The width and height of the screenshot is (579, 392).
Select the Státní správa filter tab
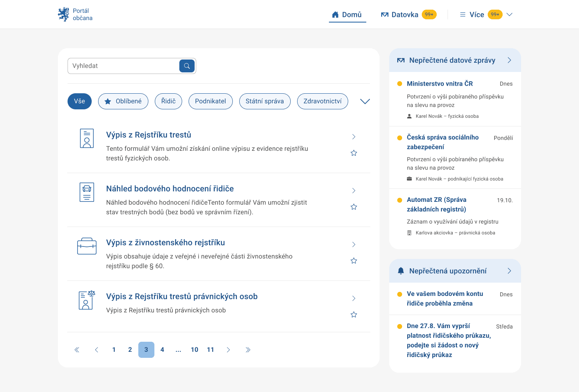point(265,101)
